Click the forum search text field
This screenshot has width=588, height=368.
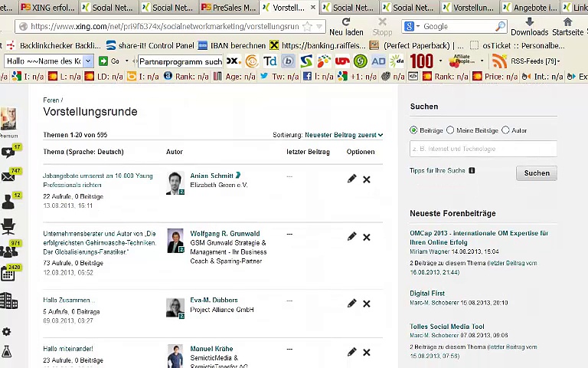[x=482, y=149]
